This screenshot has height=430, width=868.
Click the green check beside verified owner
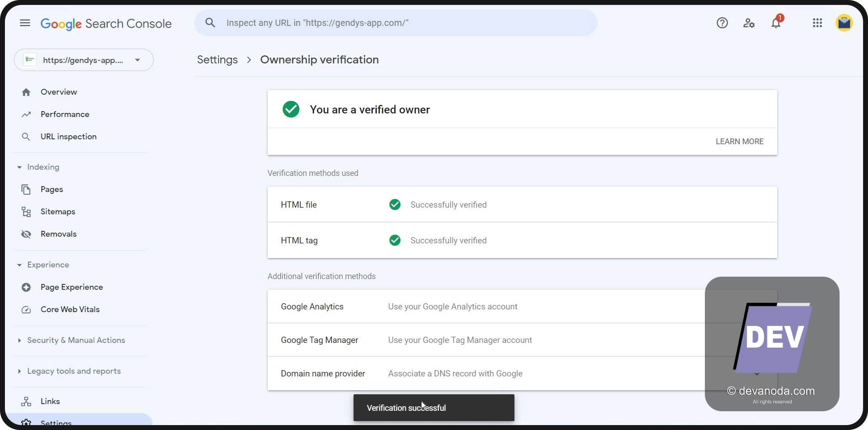tap(291, 109)
